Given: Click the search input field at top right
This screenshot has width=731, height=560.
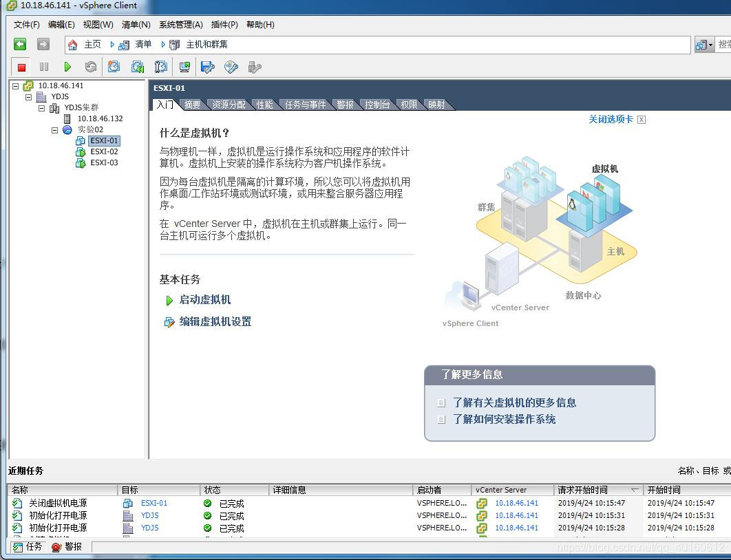Looking at the screenshot, I should pyautogui.click(x=723, y=45).
